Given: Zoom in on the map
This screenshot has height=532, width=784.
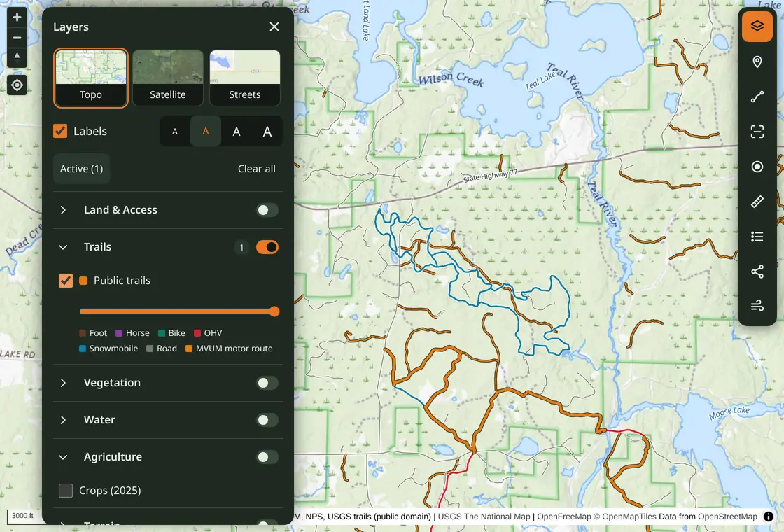Looking at the screenshot, I should click(x=17, y=17).
